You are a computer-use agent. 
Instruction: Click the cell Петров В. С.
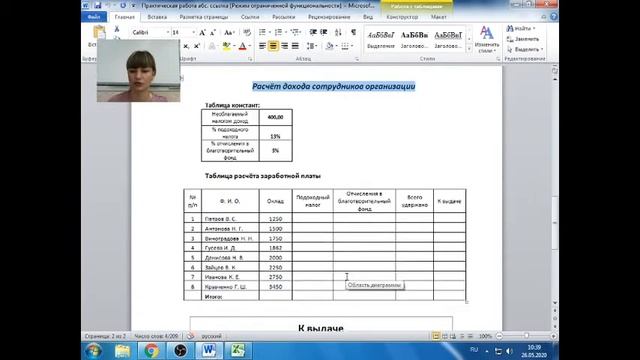coord(230,219)
